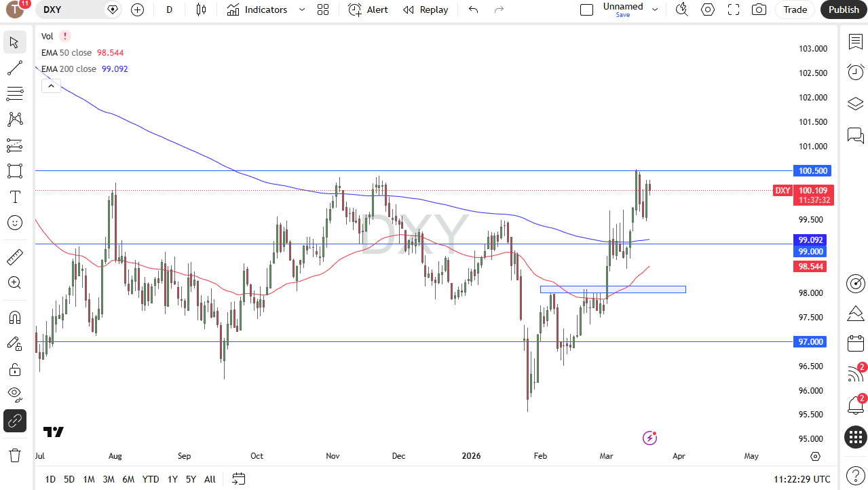Toggle the drawings link sync button

15,421
